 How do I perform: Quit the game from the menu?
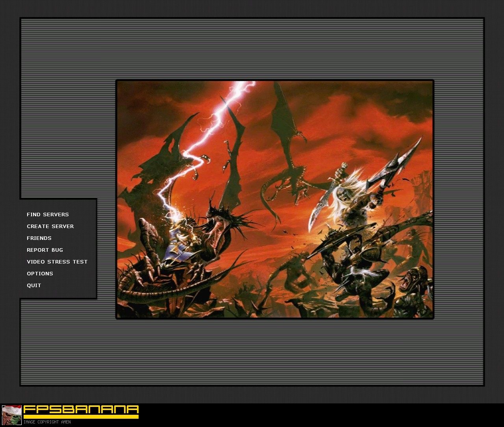(34, 286)
